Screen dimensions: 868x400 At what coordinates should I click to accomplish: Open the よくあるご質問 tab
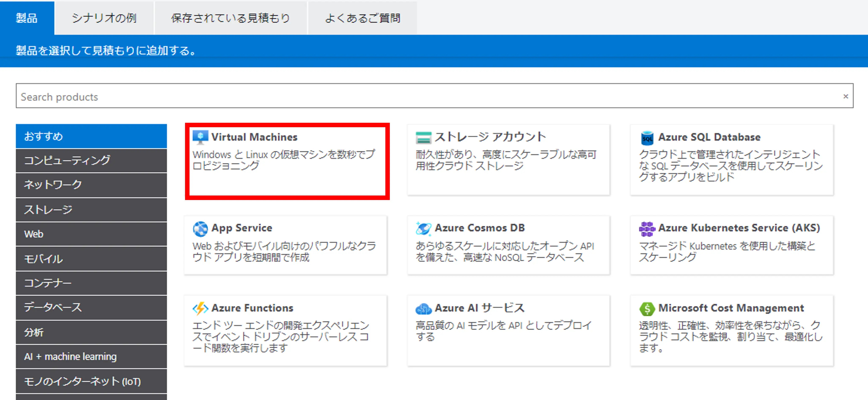pyautogui.click(x=363, y=18)
